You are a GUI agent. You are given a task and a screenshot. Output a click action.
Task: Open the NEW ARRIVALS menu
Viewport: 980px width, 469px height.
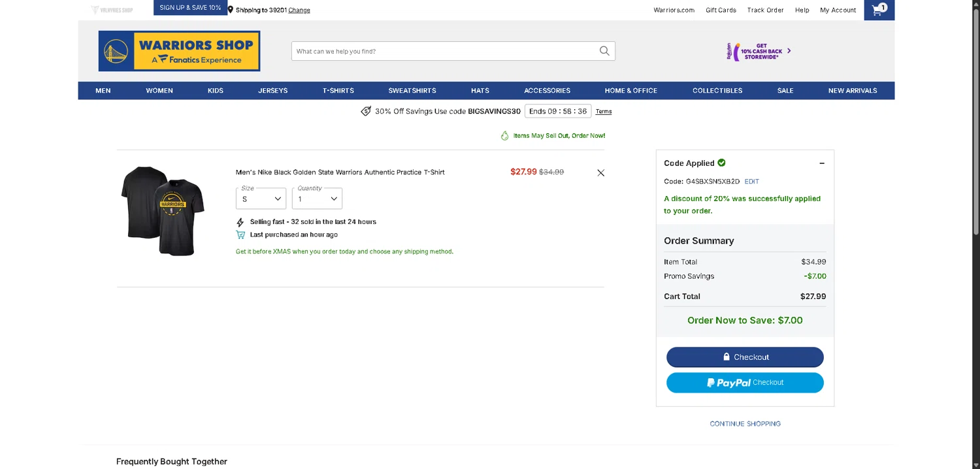tap(853, 91)
